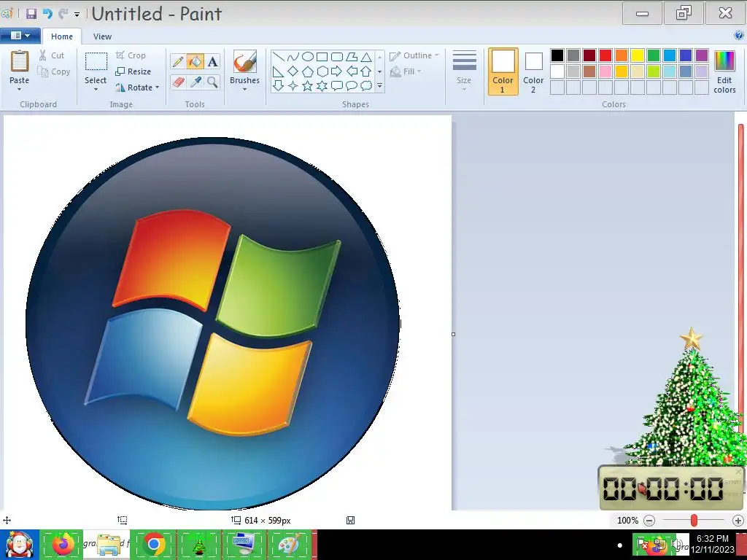Viewport: 747px width, 560px height.
Task: Expand the Brushes dropdown arrow
Action: pyautogui.click(x=244, y=89)
